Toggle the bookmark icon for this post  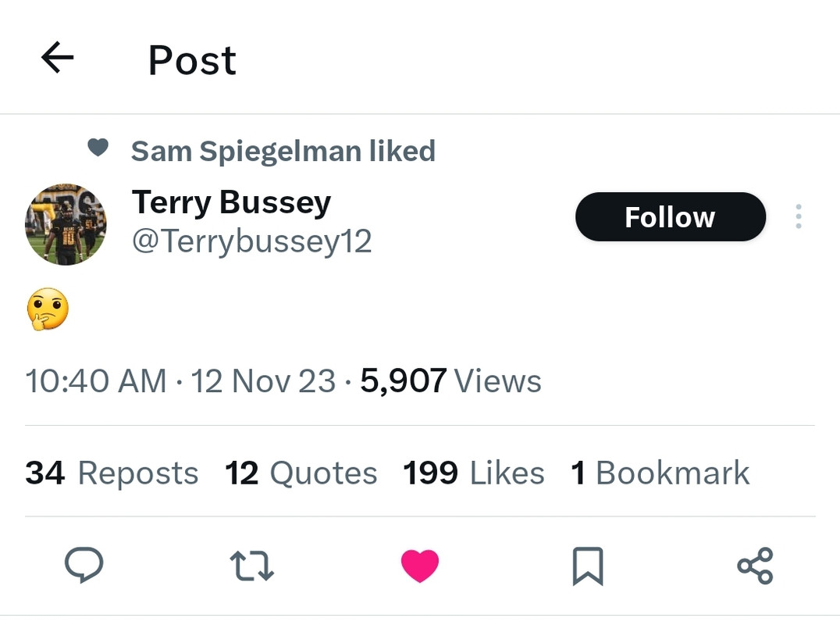click(588, 566)
